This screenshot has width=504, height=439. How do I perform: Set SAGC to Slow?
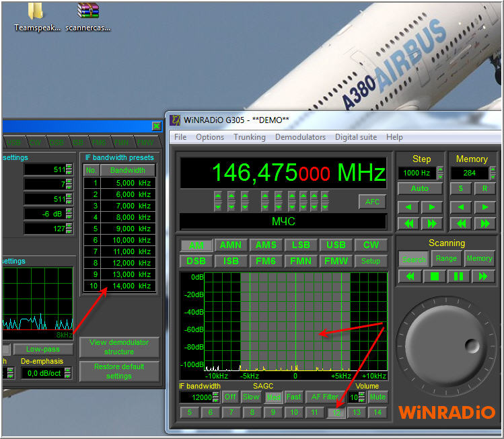coord(251,397)
